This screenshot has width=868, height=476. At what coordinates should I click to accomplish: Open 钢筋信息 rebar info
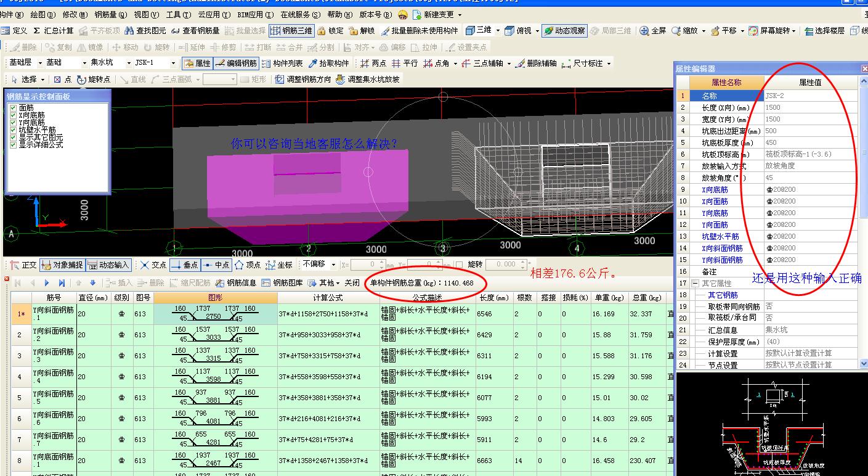(x=235, y=282)
